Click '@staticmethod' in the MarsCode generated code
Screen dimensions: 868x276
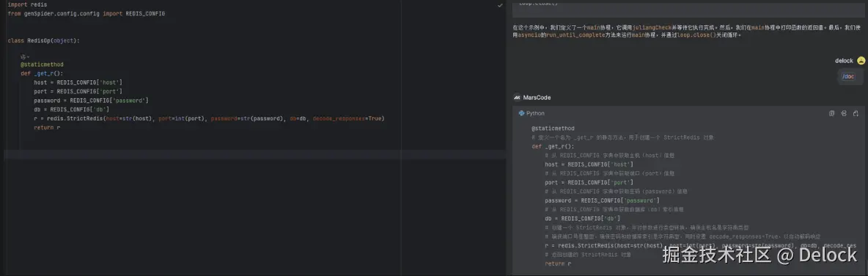(553, 128)
